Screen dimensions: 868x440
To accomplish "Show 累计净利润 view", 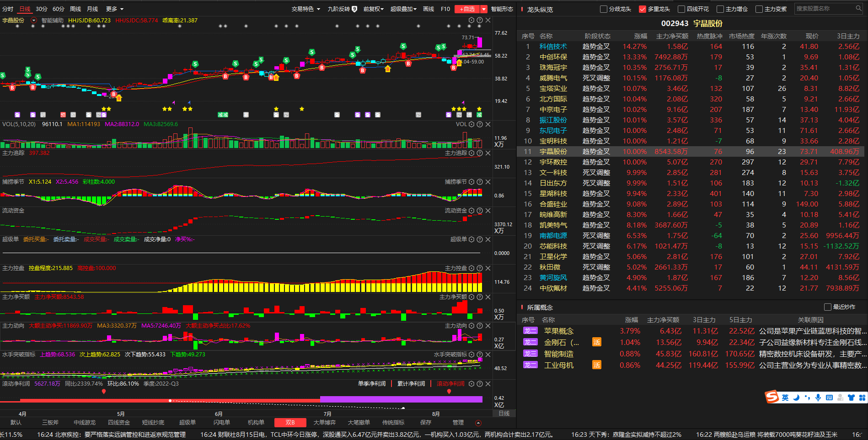I will point(411,384).
